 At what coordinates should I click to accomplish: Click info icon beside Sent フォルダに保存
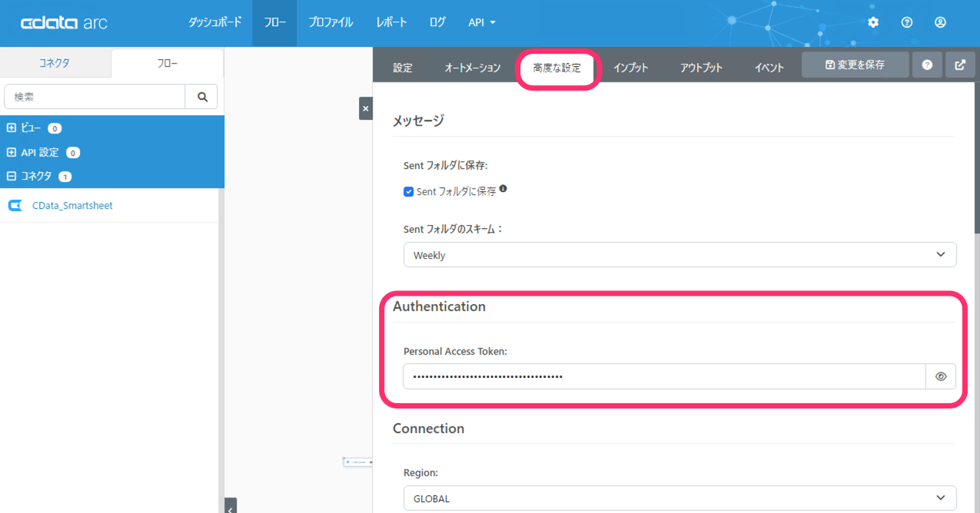(503, 188)
